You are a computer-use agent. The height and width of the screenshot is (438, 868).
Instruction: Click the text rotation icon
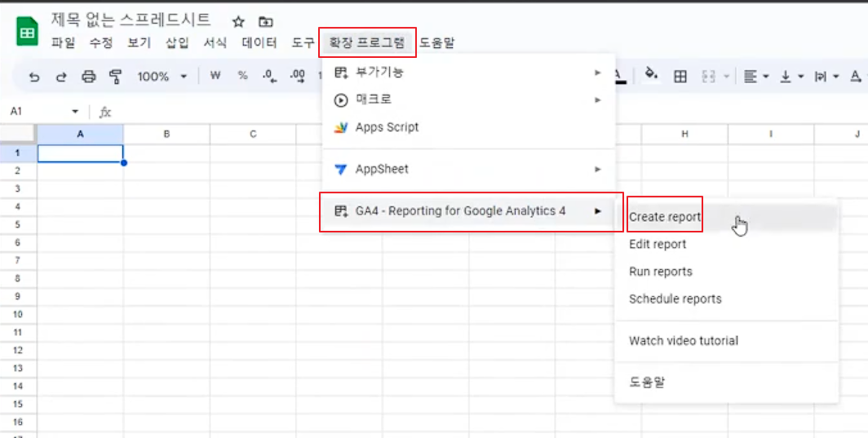coord(856,77)
